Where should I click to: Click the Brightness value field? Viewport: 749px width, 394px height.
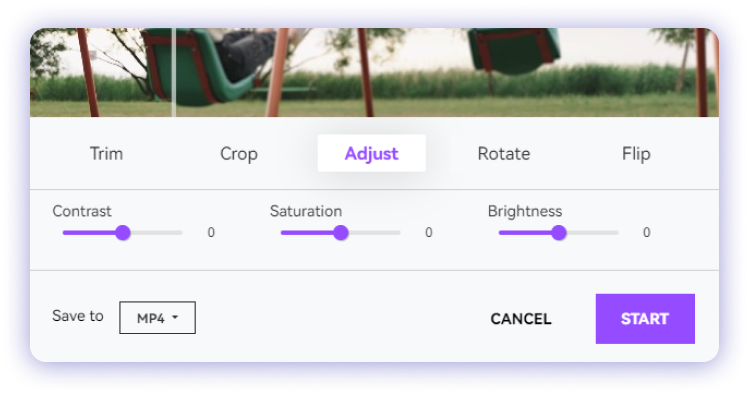click(646, 233)
